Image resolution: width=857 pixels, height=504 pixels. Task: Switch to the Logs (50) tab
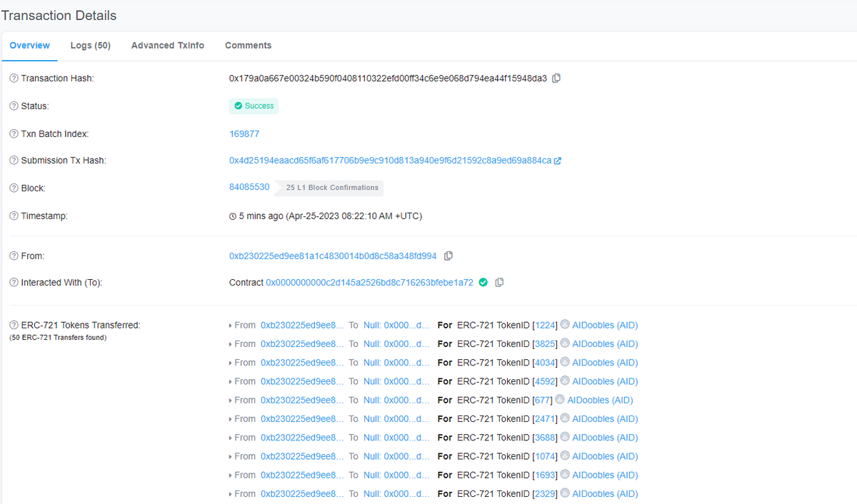tap(90, 45)
